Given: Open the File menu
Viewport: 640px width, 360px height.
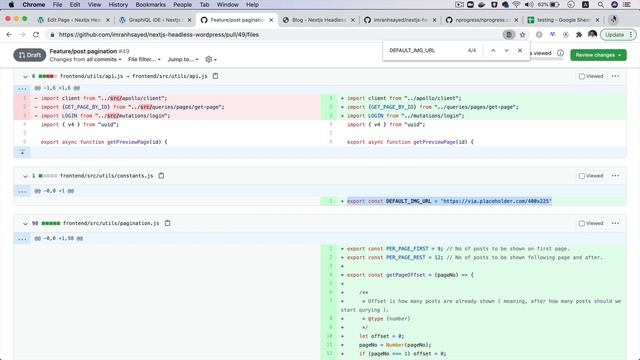Looking at the screenshot, I should [57, 5].
